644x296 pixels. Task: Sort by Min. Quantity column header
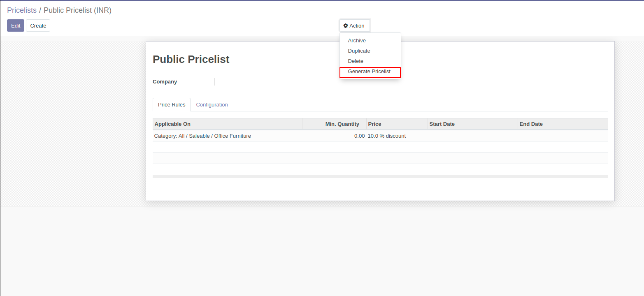pos(334,124)
